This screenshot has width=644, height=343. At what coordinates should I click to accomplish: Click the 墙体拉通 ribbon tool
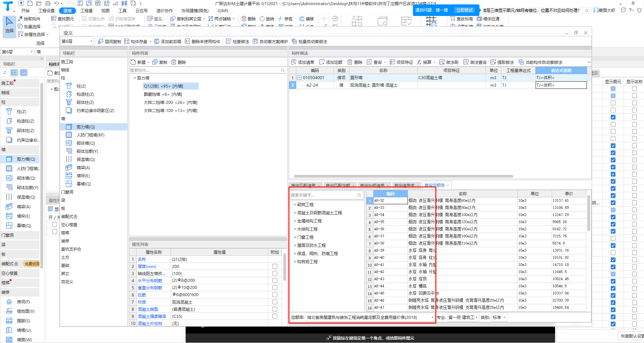pyautogui.click(x=488, y=19)
